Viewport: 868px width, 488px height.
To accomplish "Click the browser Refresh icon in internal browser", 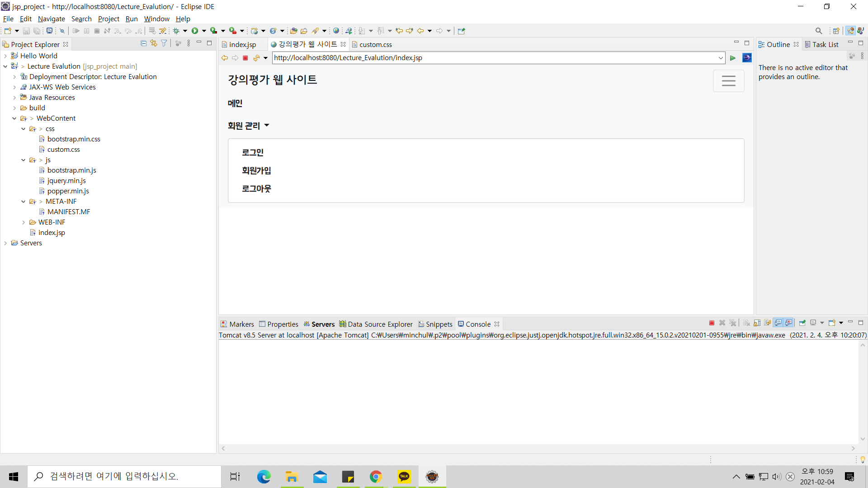I will click(x=256, y=58).
